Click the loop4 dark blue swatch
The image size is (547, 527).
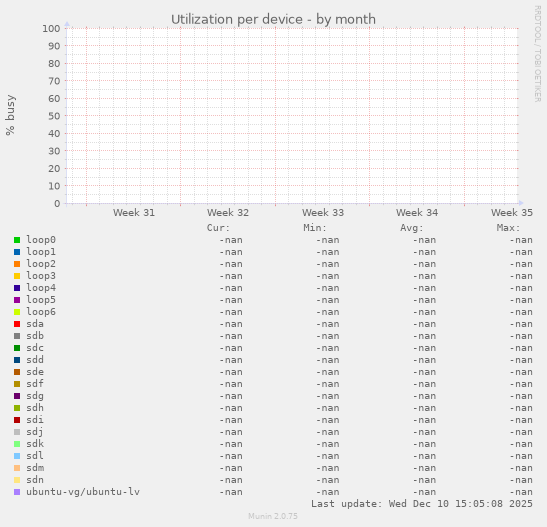click(x=17, y=288)
